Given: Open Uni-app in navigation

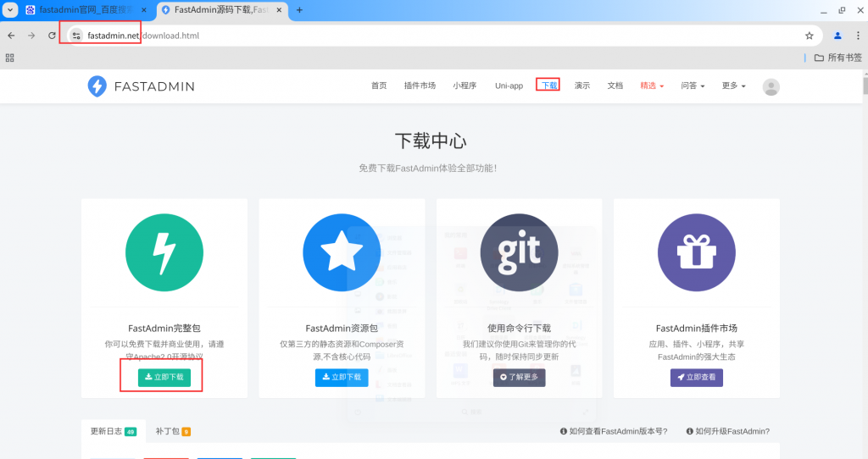Looking at the screenshot, I should 509,86.
